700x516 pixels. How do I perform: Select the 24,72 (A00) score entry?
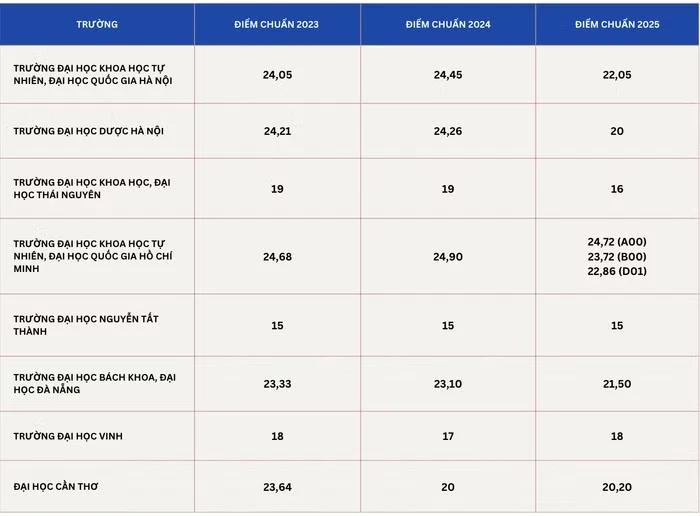[x=617, y=242]
